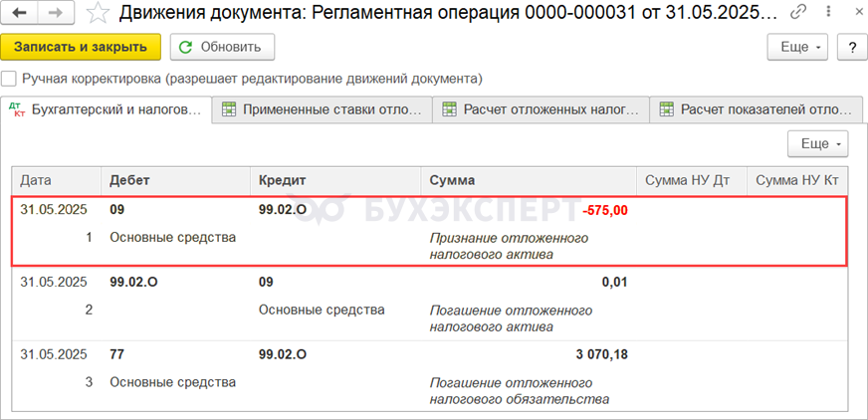Expand the top Еще dropdown menu
Screen dimensions: 868x420
pos(799,47)
